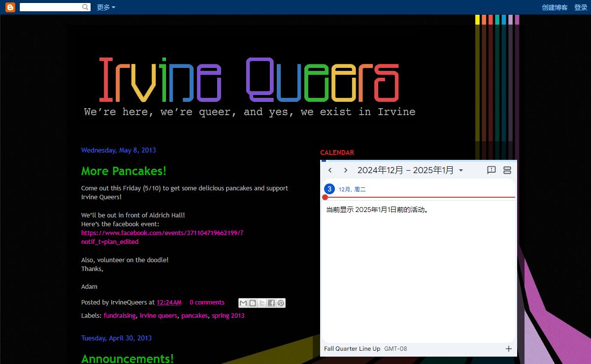591x364 pixels.
Task: Email this post via Gmail icon
Action: (243, 303)
